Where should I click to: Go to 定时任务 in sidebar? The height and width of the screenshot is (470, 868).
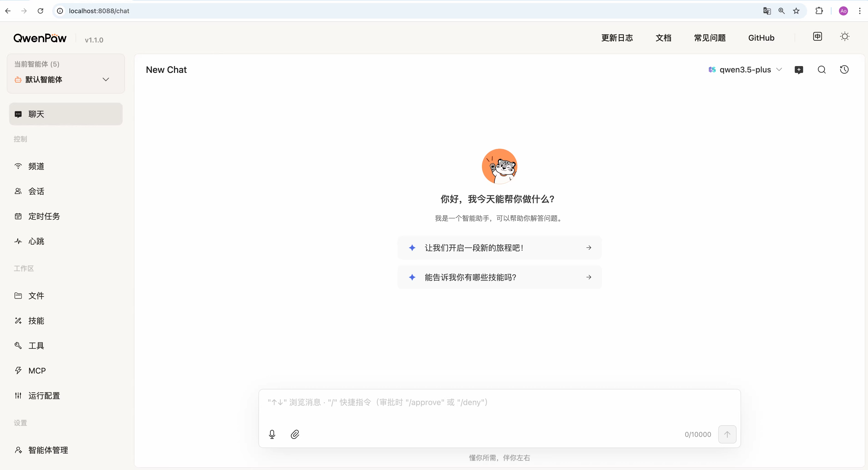pos(44,216)
